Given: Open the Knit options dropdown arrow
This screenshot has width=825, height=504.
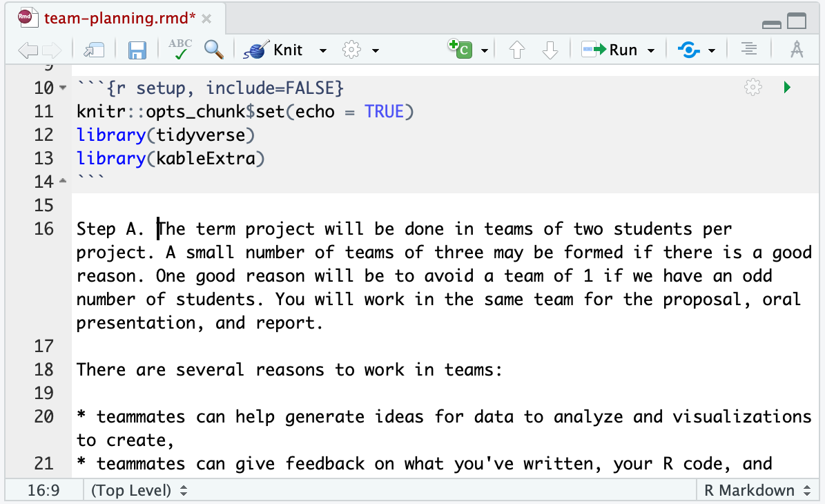Looking at the screenshot, I should click(322, 50).
